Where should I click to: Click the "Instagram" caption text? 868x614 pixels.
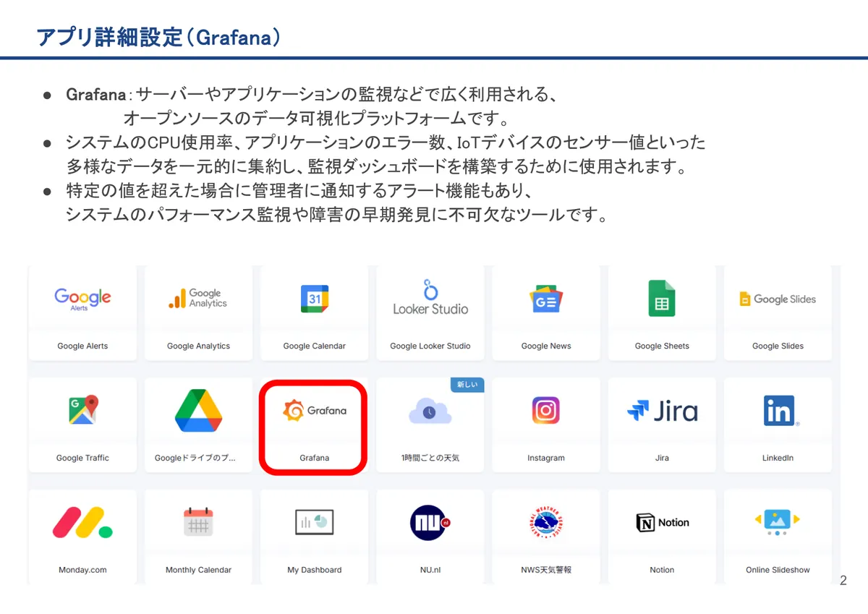pyautogui.click(x=546, y=459)
